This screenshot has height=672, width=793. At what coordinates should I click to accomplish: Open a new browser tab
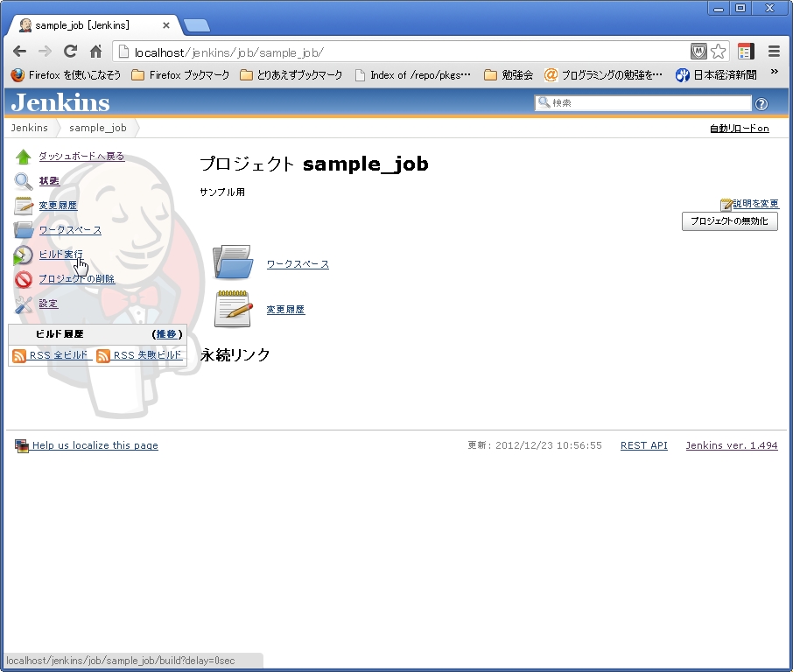pyautogui.click(x=196, y=25)
